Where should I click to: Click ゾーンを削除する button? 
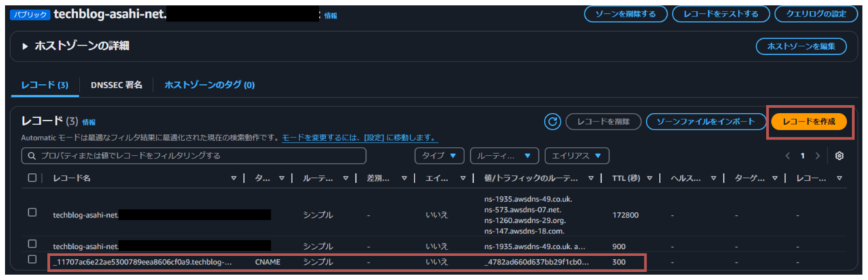(626, 14)
